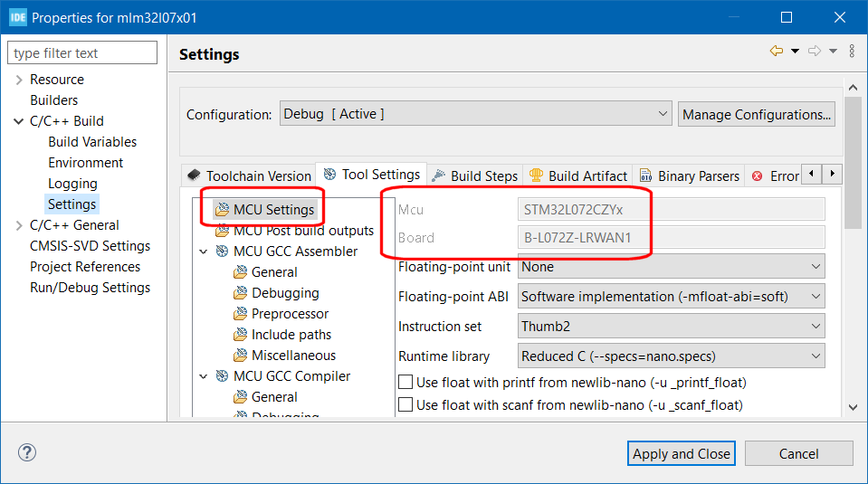Screen dimensions: 868x484
Task: Click the IDE icon in the title bar
Action: click(18, 18)
